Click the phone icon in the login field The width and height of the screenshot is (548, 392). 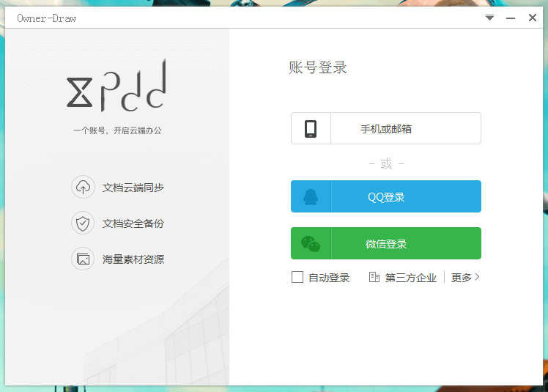pyautogui.click(x=311, y=129)
